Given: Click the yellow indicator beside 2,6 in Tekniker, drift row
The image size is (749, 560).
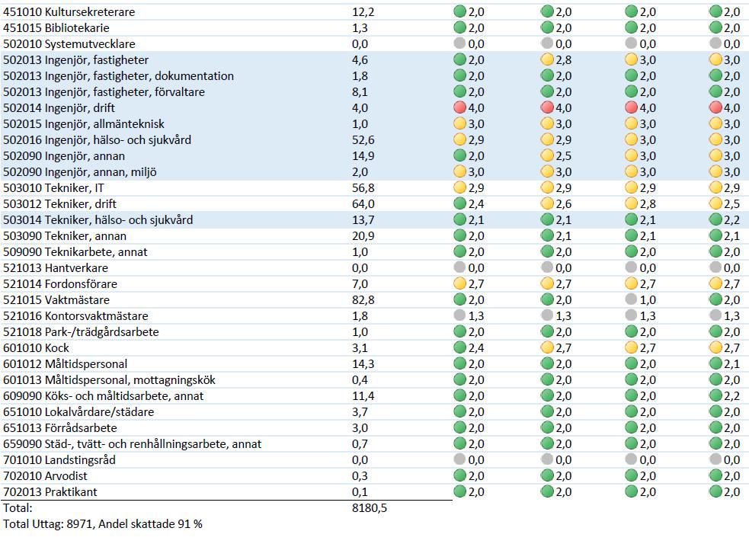Looking at the screenshot, I should [x=547, y=203].
